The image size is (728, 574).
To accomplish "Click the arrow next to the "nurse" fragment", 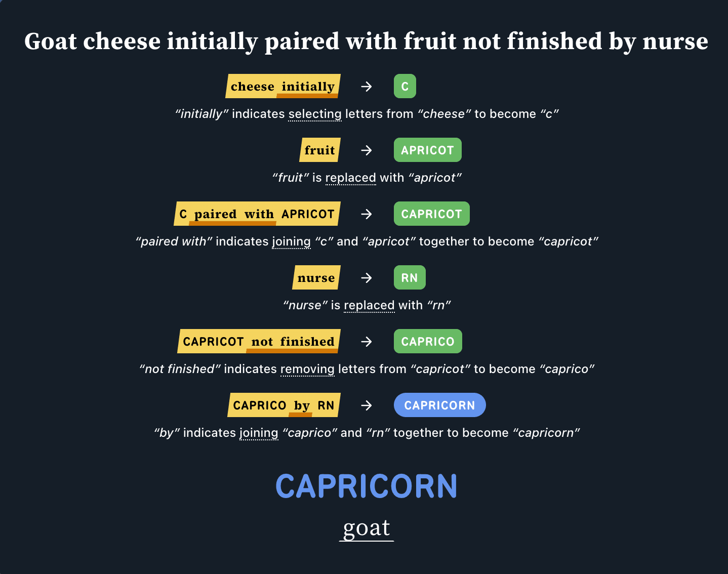I will (367, 278).
